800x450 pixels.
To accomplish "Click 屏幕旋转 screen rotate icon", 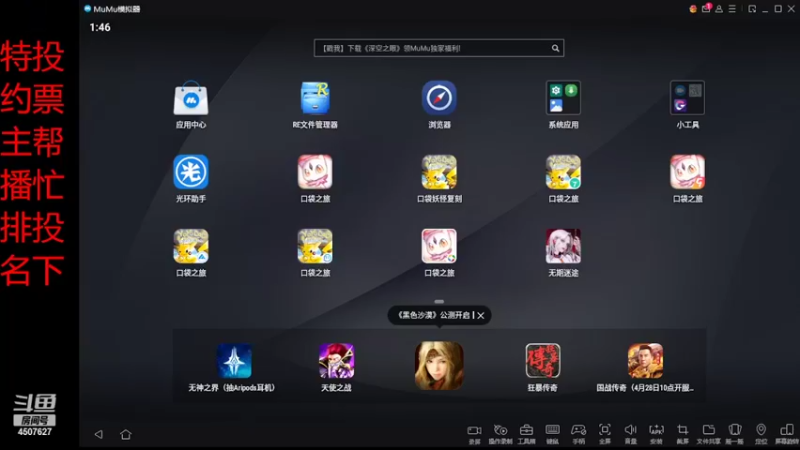I will [787, 434].
